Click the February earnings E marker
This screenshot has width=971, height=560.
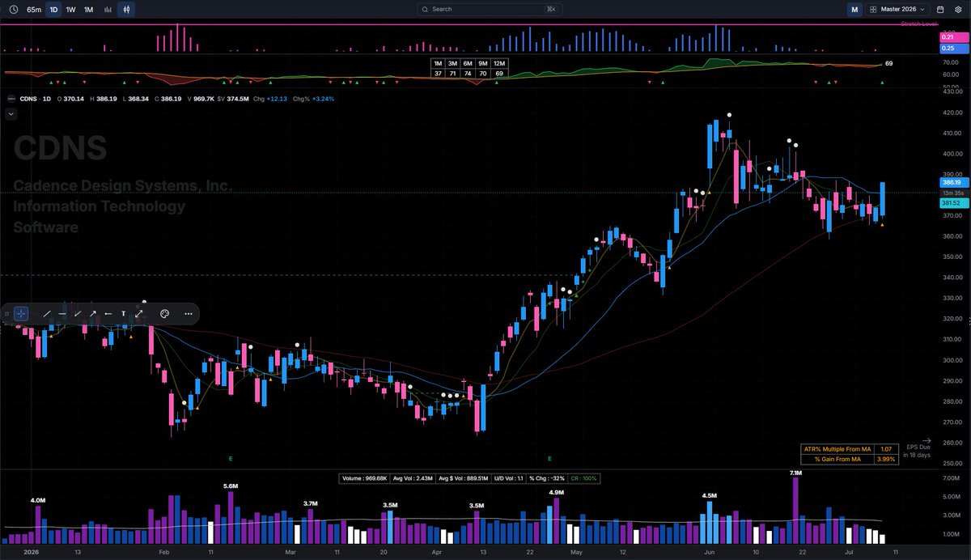coord(231,459)
